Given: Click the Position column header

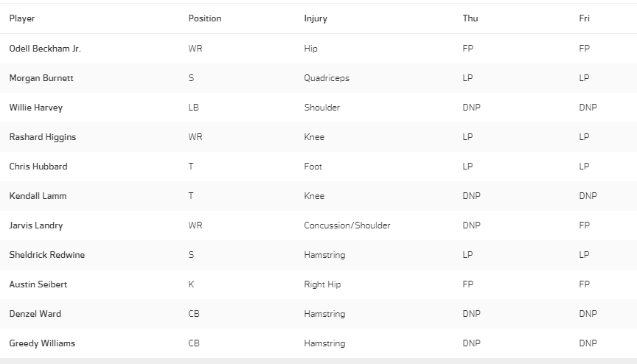Looking at the screenshot, I should click(x=205, y=18).
